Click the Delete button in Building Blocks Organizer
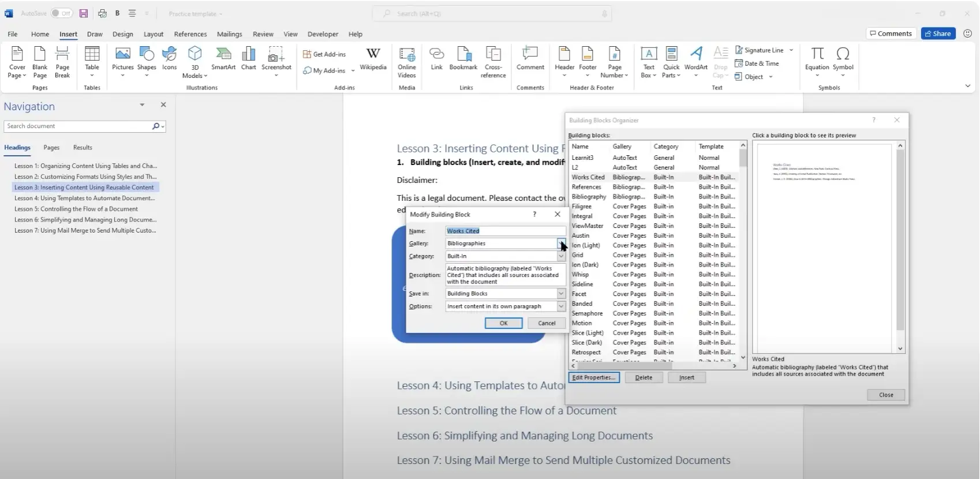This screenshot has width=980, height=479. coord(644,377)
